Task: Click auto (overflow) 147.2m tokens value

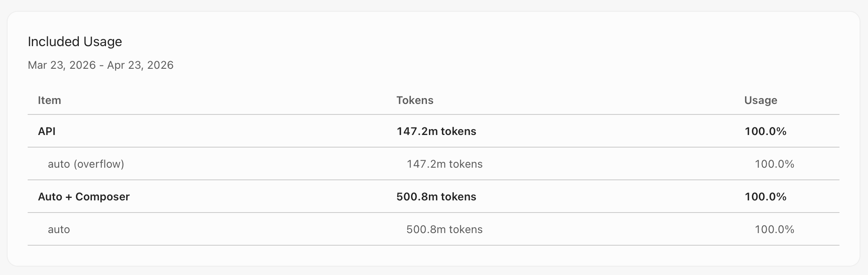Action: tap(444, 164)
